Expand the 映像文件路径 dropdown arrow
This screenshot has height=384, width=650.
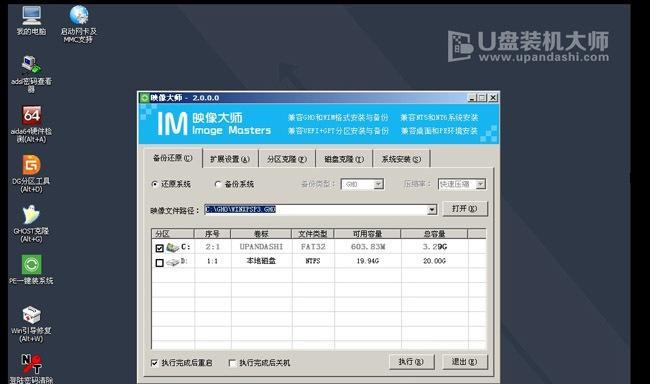(432, 210)
